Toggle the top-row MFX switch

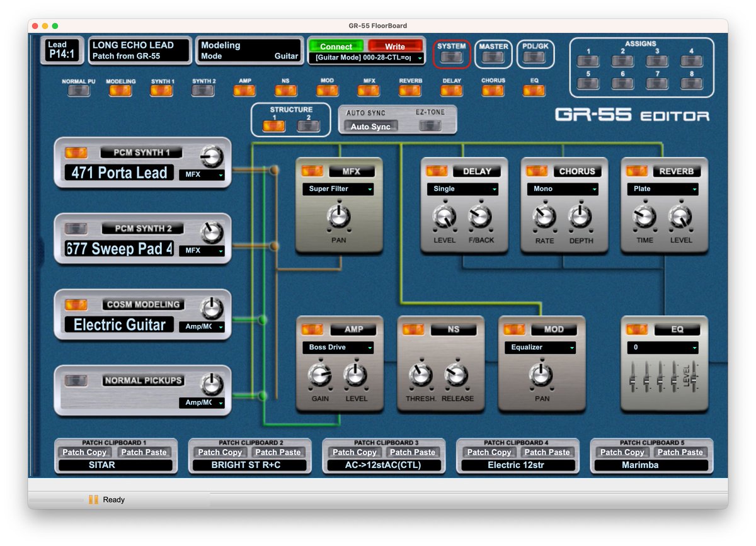(x=369, y=90)
